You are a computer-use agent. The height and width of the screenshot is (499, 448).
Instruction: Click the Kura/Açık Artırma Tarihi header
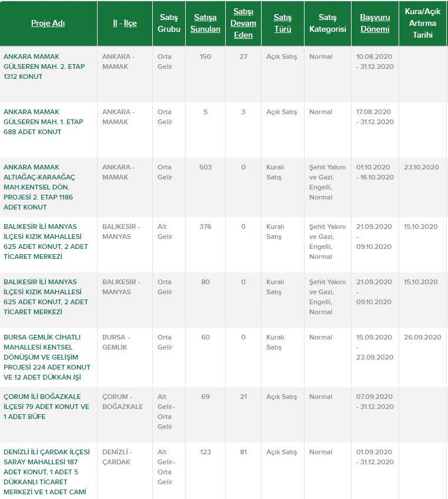click(422, 24)
